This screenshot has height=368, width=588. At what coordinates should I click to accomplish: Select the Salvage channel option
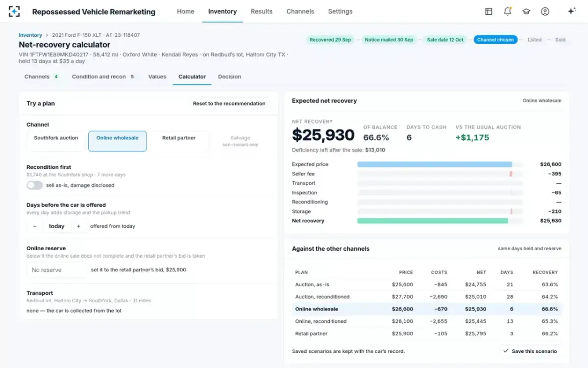(x=240, y=141)
